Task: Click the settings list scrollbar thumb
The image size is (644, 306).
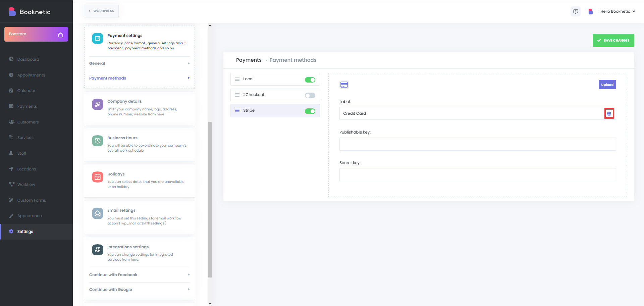Action: (x=210, y=200)
